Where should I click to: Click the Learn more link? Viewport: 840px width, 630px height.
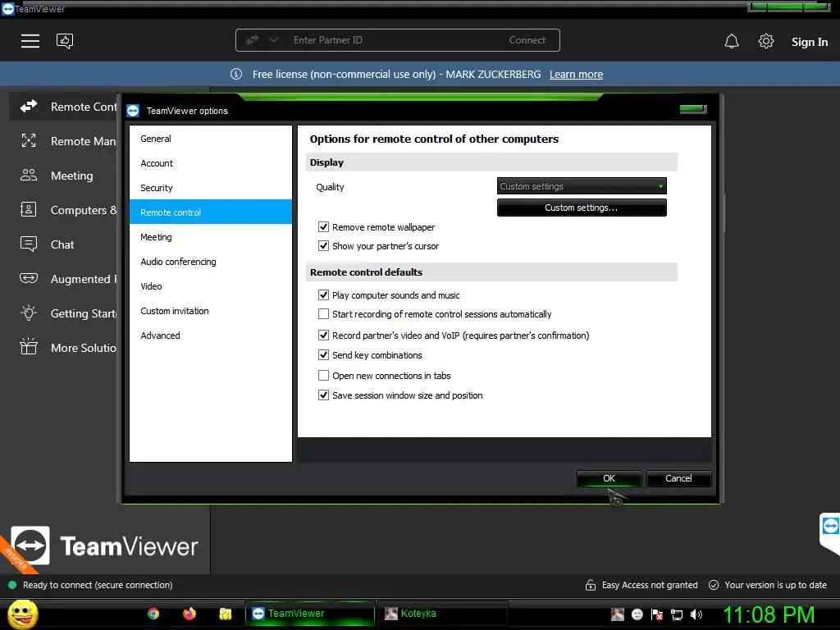(x=576, y=75)
